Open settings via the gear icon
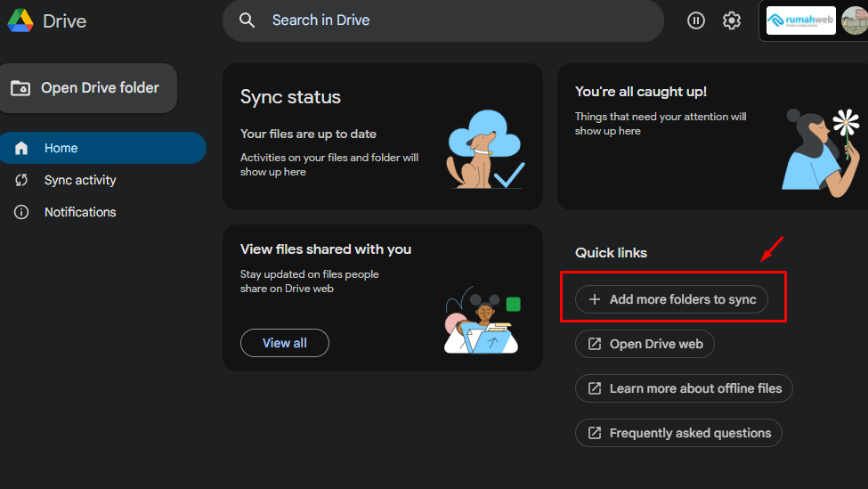Viewport: 868px width, 489px height. pos(732,20)
